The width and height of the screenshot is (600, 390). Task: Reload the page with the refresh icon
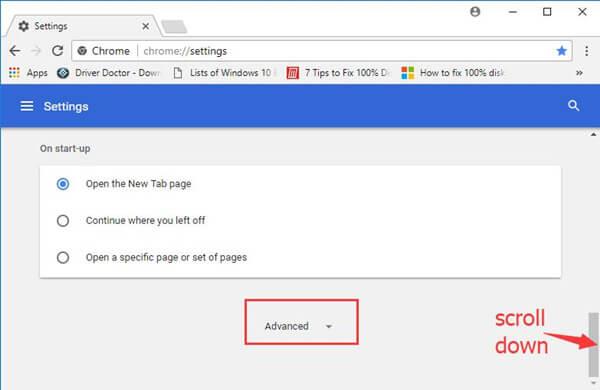[x=57, y=51]
